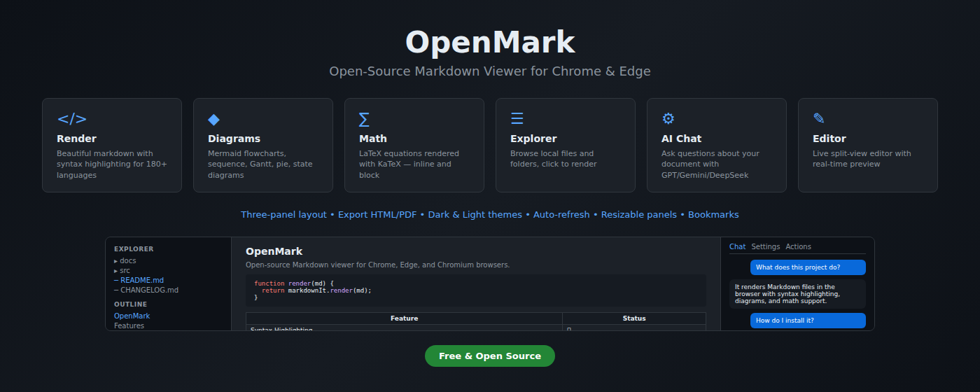This screenshot has height=392, width=980.
Task: Click the 'Bookmarks' feature text
Action: [713, 215]
